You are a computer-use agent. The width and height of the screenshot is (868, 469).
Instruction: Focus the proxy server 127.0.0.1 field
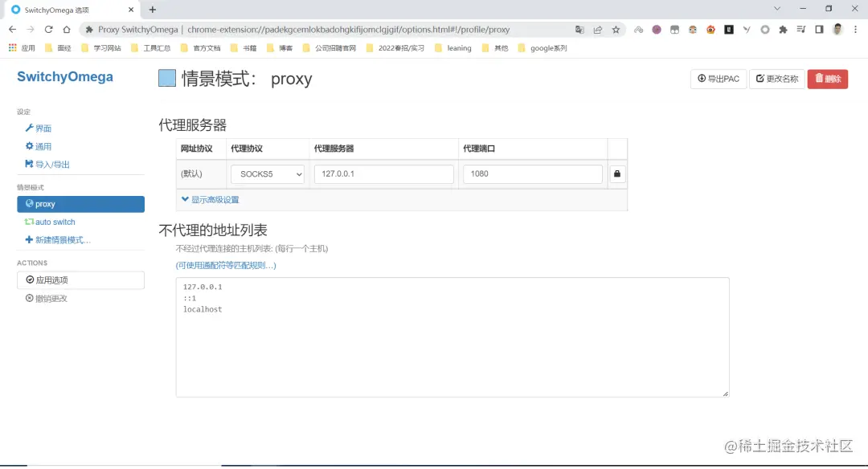point(383,173)
